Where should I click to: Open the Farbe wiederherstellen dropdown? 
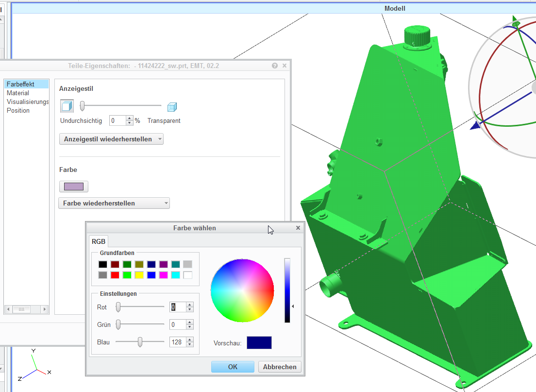(114, 203)
